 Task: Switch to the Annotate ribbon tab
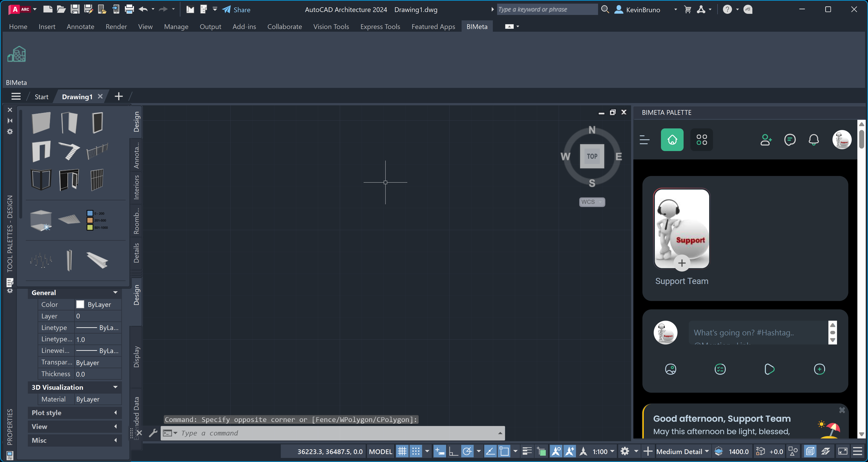pyautogui.click(x=81, y=27)
